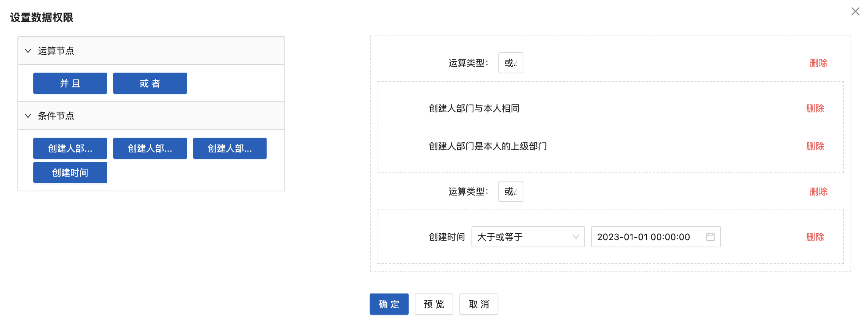Click the first 创建人部... condition button
Viewport: 868px width, 326px height.
click(x=70, y=148)
